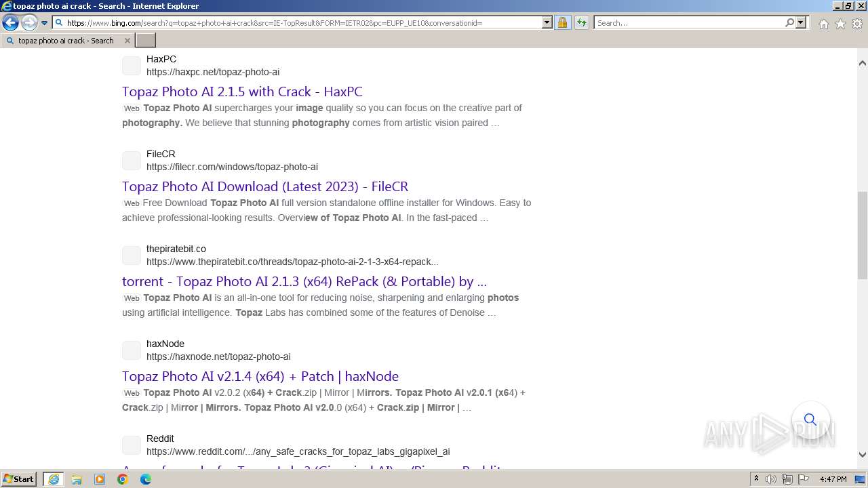Click the magnifier icon in the search box

(789, 23)
